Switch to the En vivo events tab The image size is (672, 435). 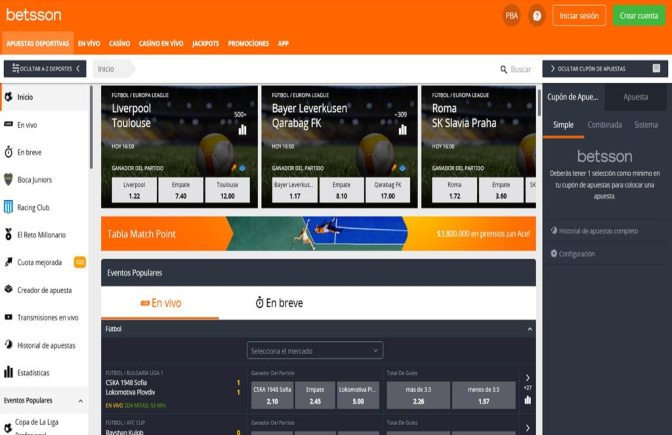click(x=160, y=303)
